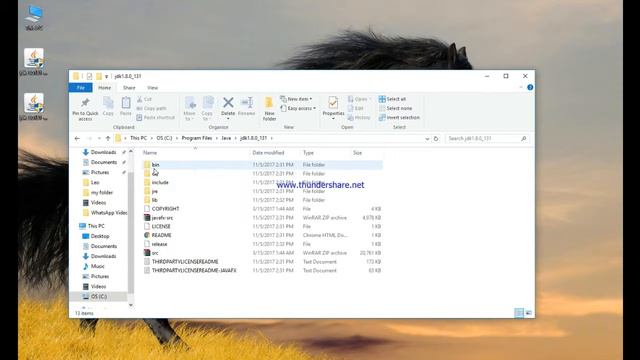
Task: Click OS (C:) in the address bar
Action: pos(164,138)
